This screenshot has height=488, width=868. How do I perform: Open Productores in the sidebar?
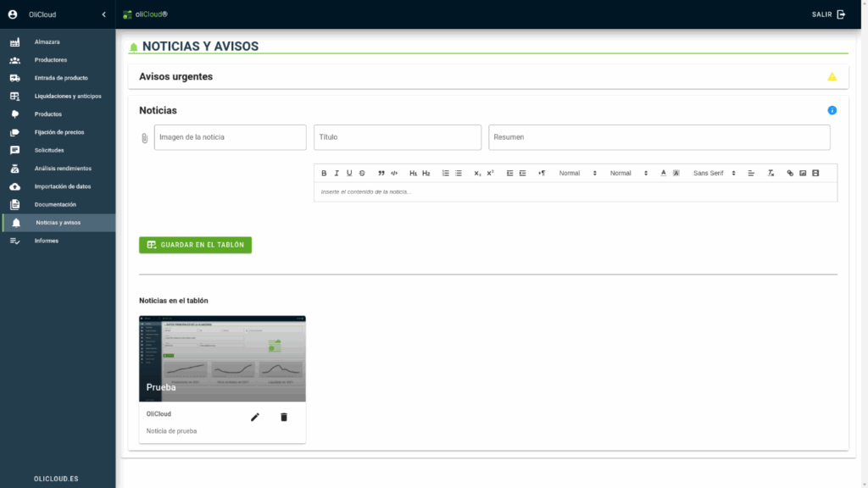pos(51,60)
